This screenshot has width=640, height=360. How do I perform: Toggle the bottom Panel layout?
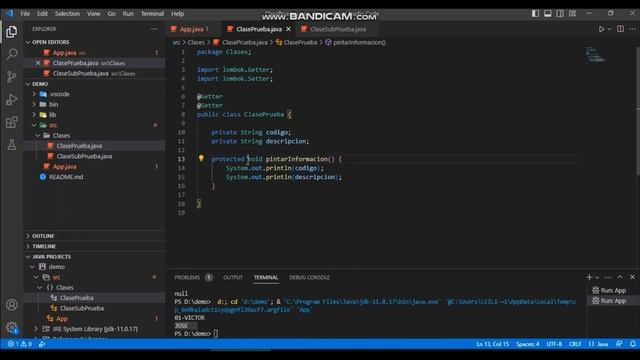[547, 13]
